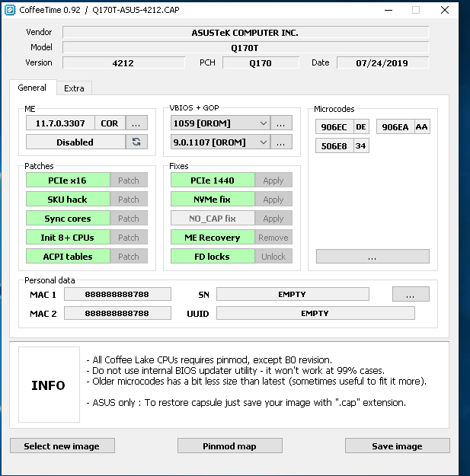Click the SKU hack status label

click(x=68, y=200)
